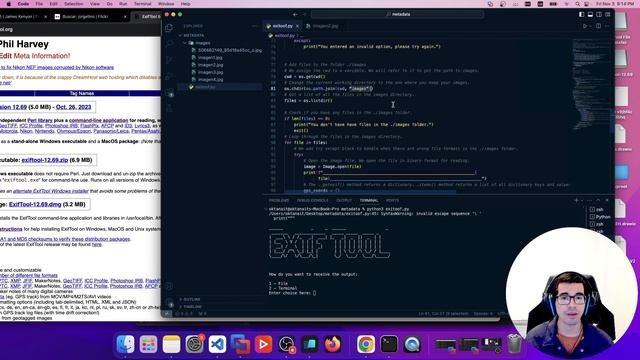Click the Split Editor Right icon
Image resolution: width=640 pixels, height=360 pixels.
[x=598, y=26]
